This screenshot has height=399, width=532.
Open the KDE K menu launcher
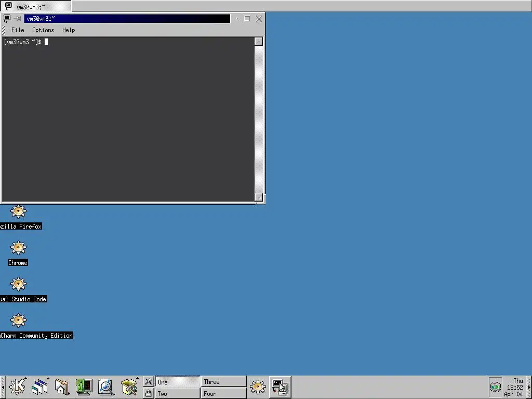(17, 387)
